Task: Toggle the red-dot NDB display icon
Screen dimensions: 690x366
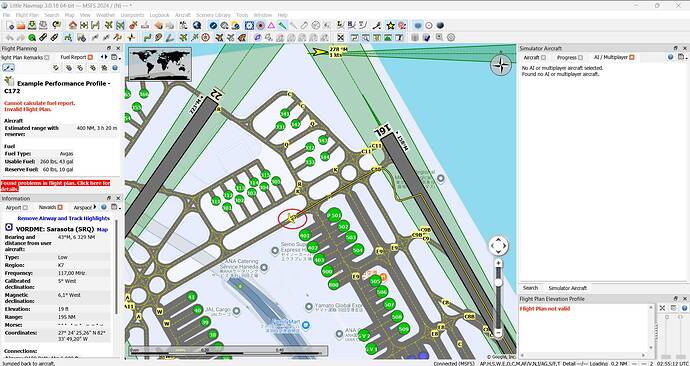Action: click(x=260, y=26)
